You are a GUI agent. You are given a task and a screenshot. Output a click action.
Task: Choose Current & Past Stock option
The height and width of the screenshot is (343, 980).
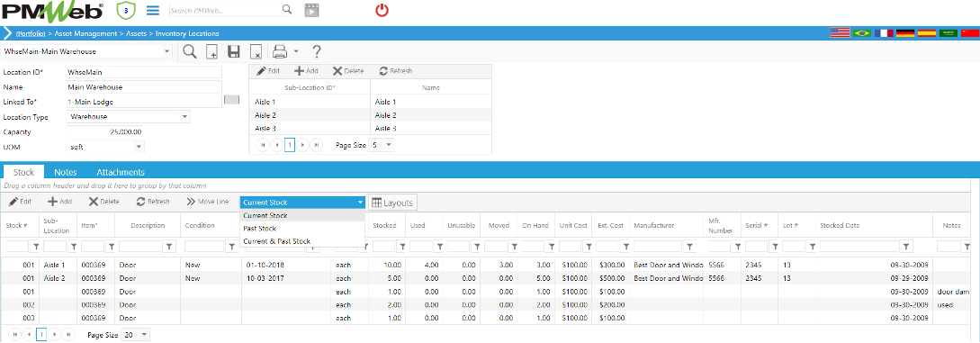301,241
